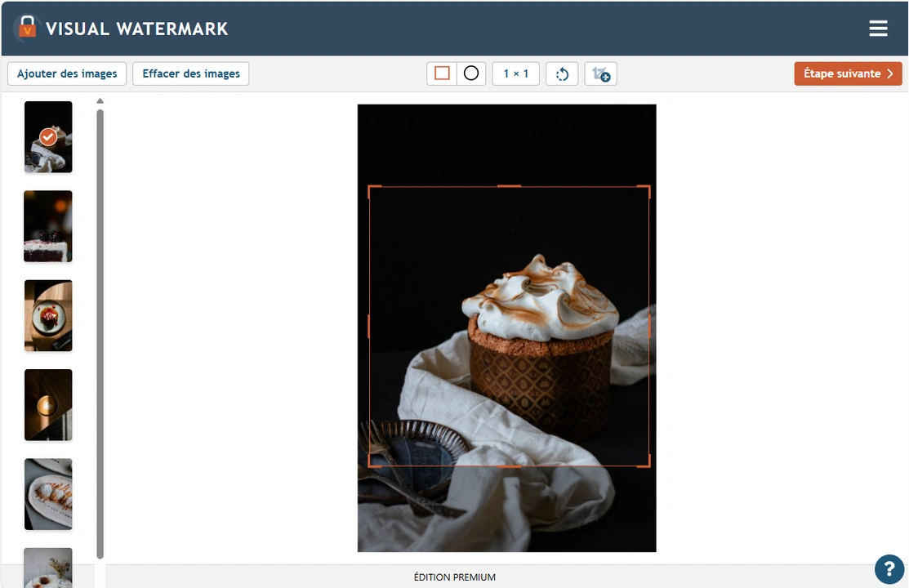Screen dimensions: 909x588
Task: Click the top edge crop handle
Action: [x=509, y=186]
